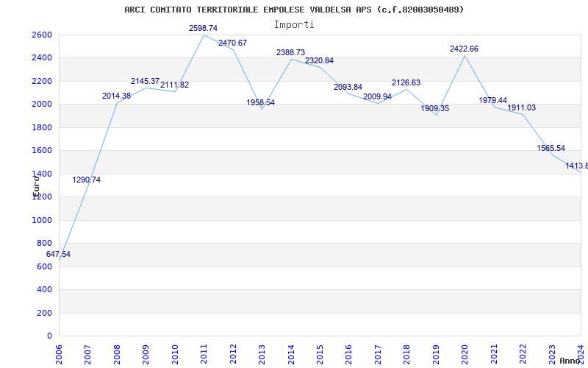This screenshot has height=368, width=588.
Task: Click the 2006 x-axis year label
Action: pos(59,354)
